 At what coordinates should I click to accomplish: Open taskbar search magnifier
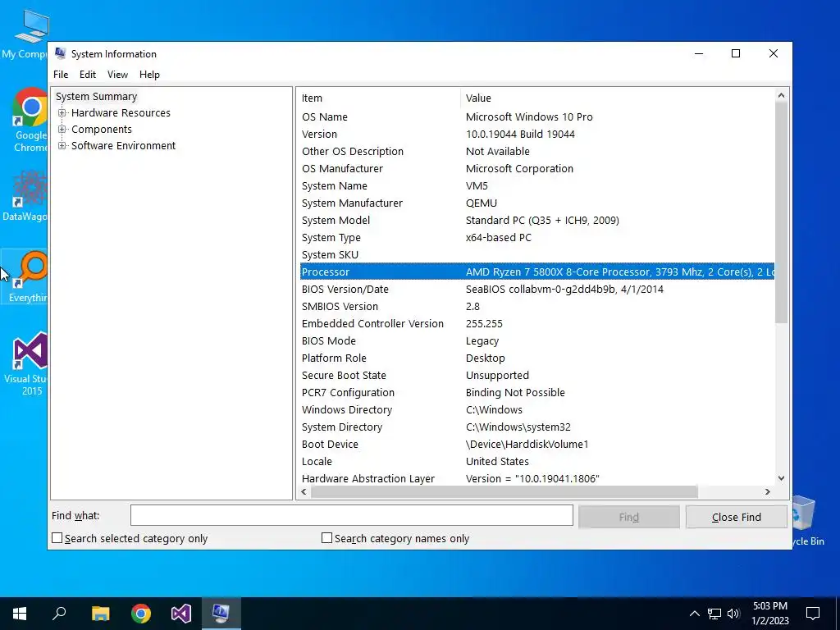coord(59,614)
